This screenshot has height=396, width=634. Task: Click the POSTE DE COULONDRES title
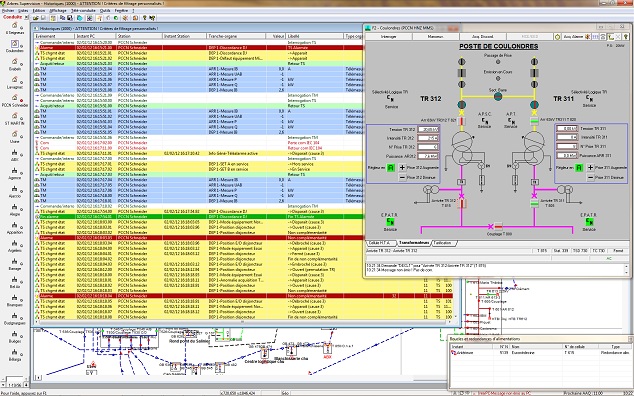point(498,47)
